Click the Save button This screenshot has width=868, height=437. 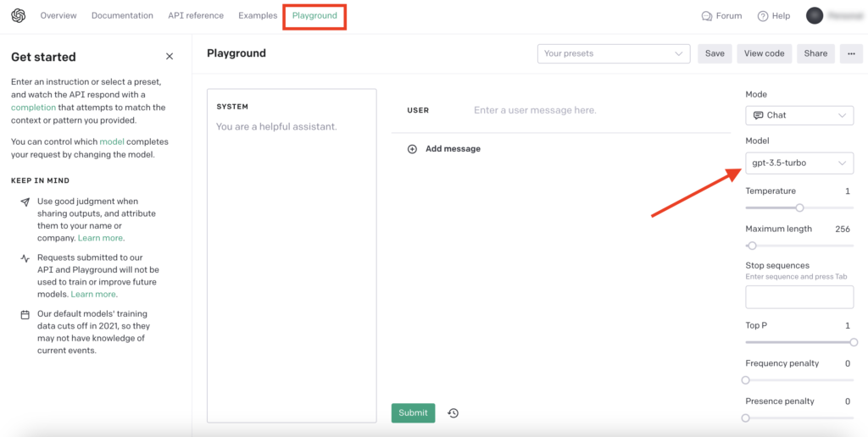pos(715,53)
